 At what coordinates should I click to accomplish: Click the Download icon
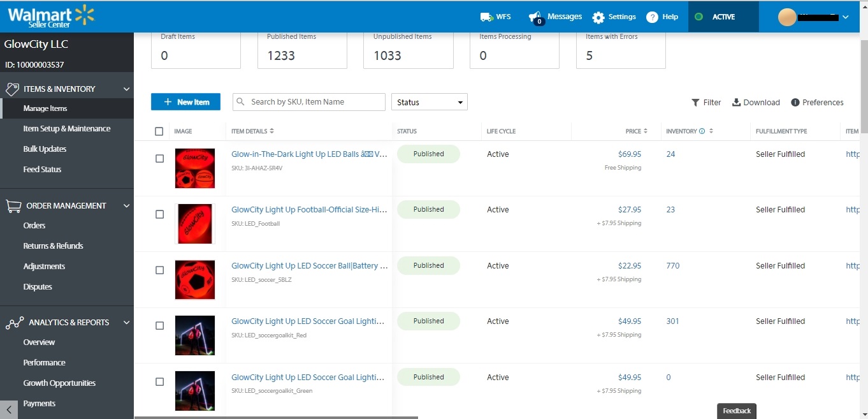736,103
